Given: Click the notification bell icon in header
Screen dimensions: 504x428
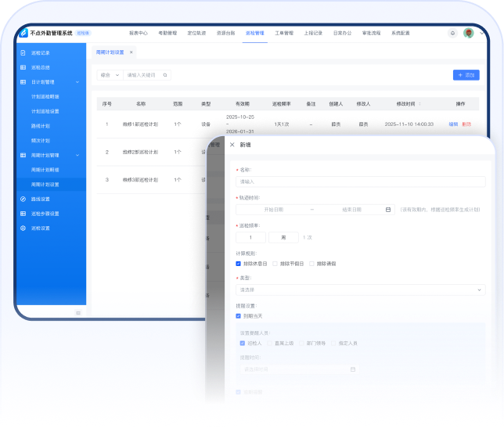Looking at the screenshot, I should [452, 34].
